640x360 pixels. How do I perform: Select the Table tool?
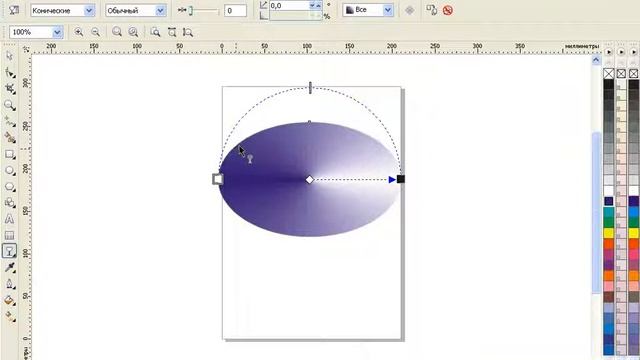coord(9,235)
